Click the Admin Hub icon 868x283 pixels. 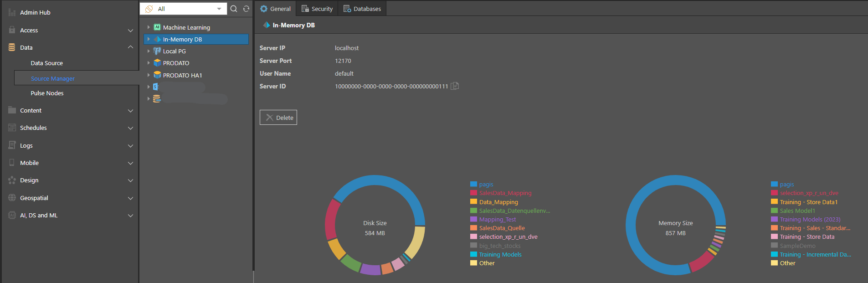12,12
